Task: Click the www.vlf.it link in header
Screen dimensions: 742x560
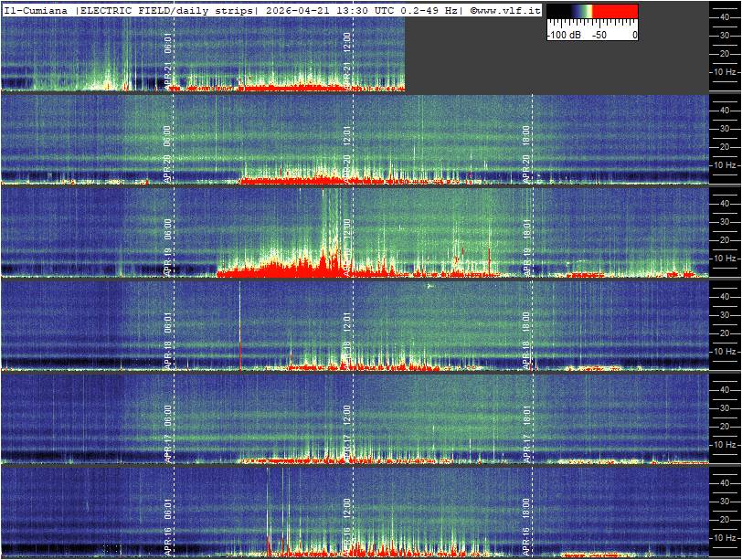Action: pos(505,9)
